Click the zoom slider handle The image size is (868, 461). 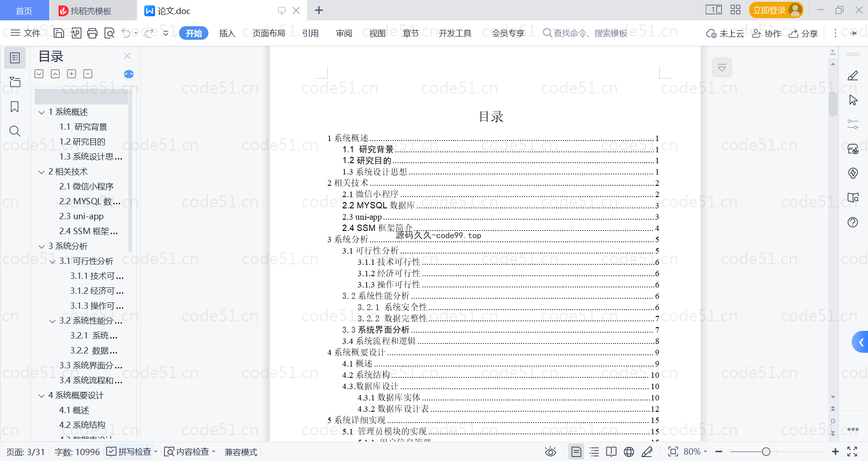click(x=766, y=452)
